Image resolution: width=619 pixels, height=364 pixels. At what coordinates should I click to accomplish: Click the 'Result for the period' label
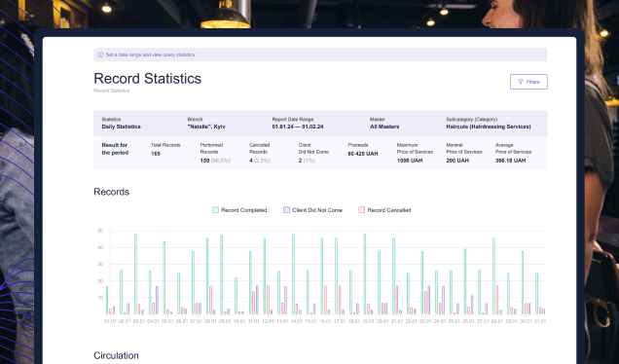pyautogui.click(x=115, y=149)
